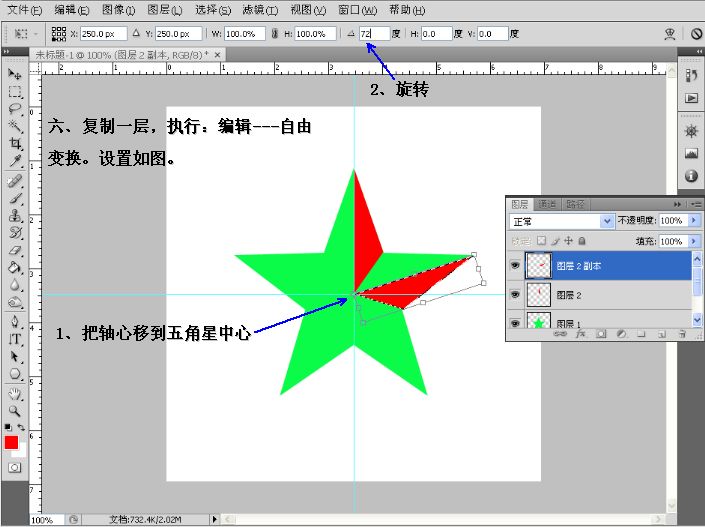Select the Move tool
This screenshot has width=705, height=527.
pyautogui.click(x=15, y=74)
